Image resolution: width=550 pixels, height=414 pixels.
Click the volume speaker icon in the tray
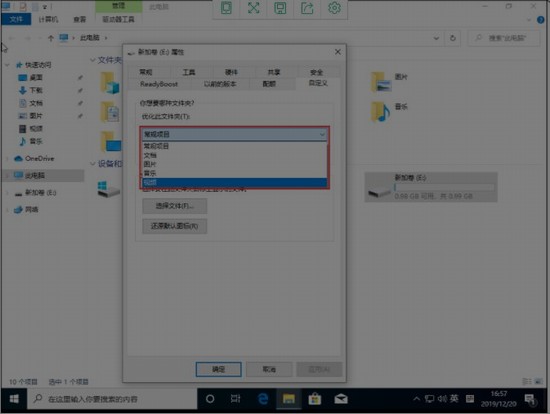[442, 399]
